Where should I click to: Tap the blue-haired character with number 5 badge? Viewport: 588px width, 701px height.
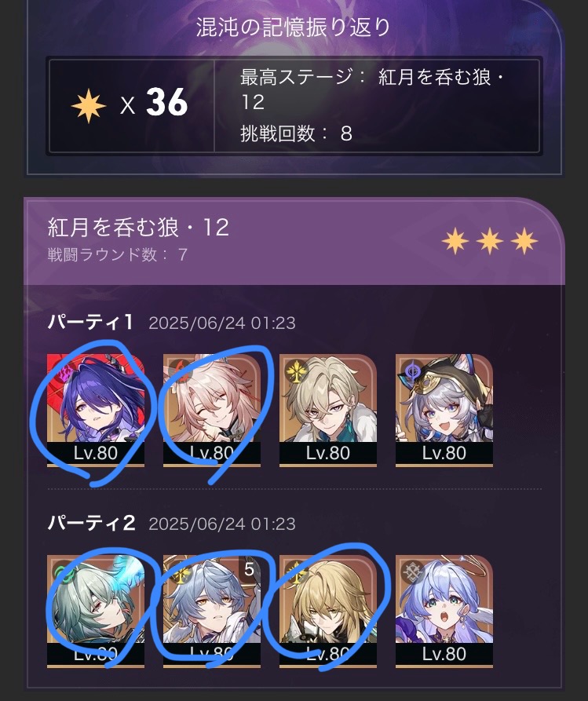pos(212,612)
